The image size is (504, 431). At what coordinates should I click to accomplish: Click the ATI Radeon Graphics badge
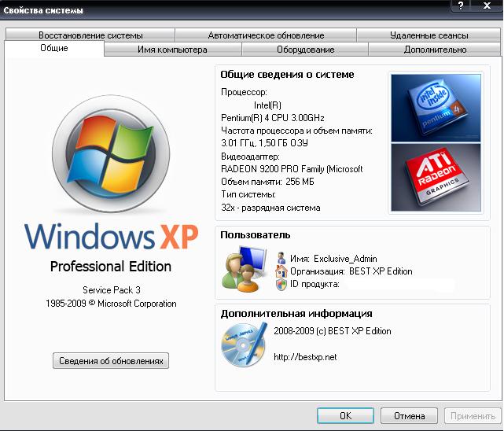click(431, 177)
